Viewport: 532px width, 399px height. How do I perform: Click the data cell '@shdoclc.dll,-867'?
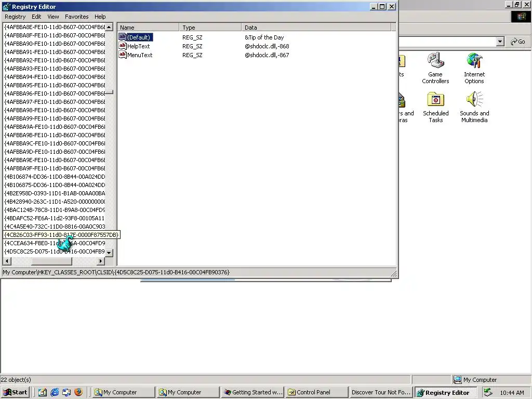(x=267, y=55)
